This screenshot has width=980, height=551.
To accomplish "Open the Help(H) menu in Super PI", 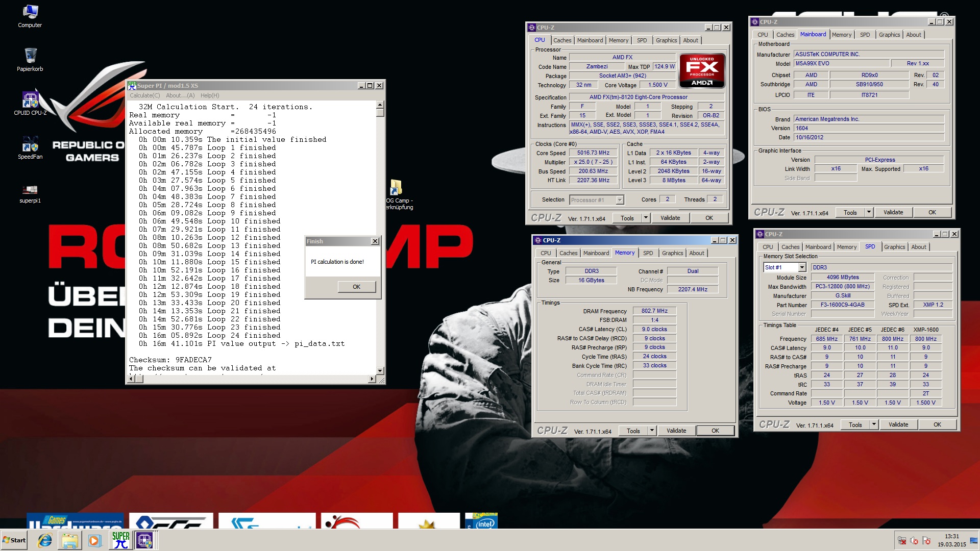I will (210, 95).
